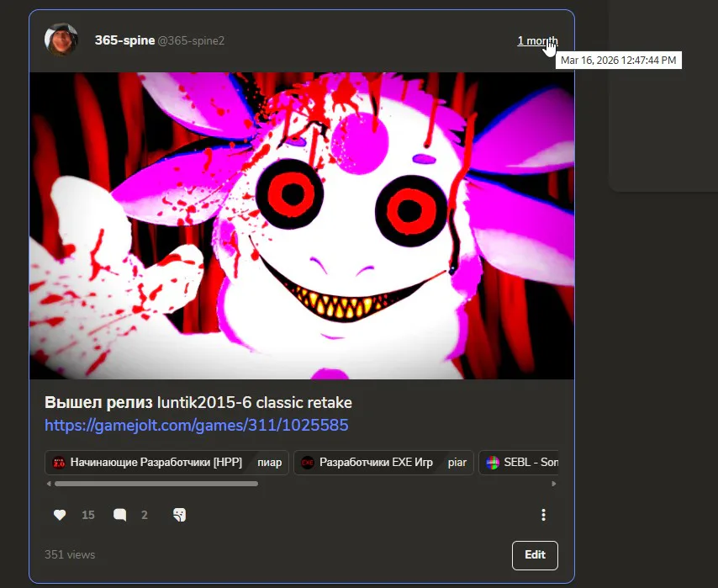
Task: Open the @365-spine2 username handle
Action: click(191, 40)
